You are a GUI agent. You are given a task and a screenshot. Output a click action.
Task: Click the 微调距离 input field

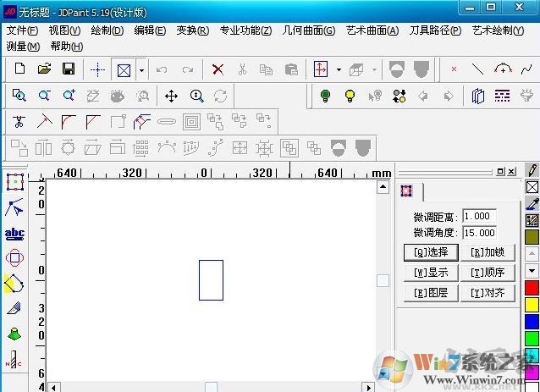pyautogui.click(x=479, y=217)
